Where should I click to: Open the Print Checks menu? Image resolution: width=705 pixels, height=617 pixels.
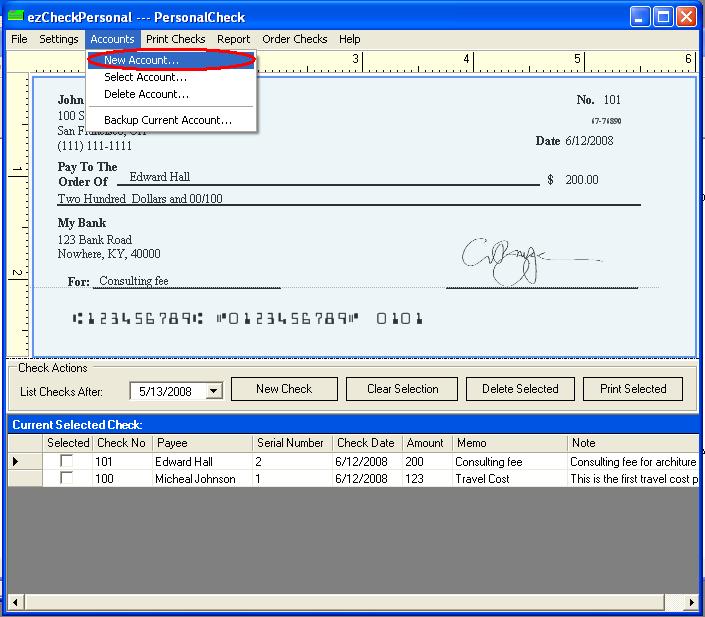(175, 39)
